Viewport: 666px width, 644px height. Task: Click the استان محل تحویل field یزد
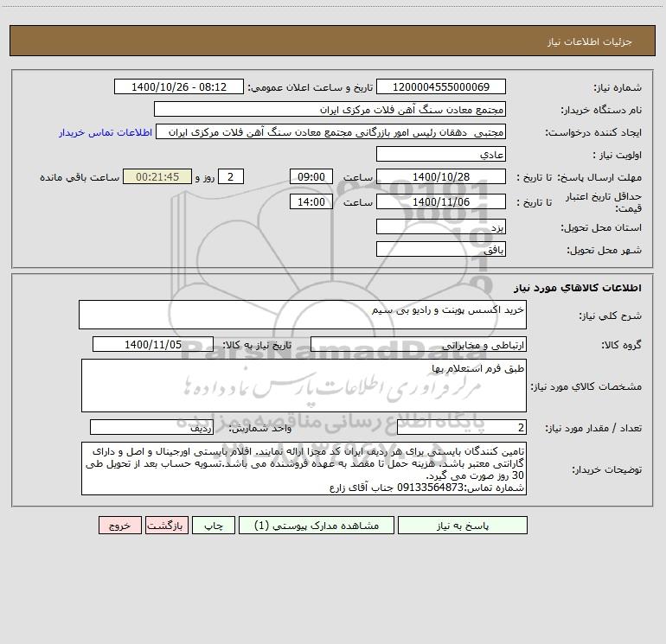click(441, 226)
